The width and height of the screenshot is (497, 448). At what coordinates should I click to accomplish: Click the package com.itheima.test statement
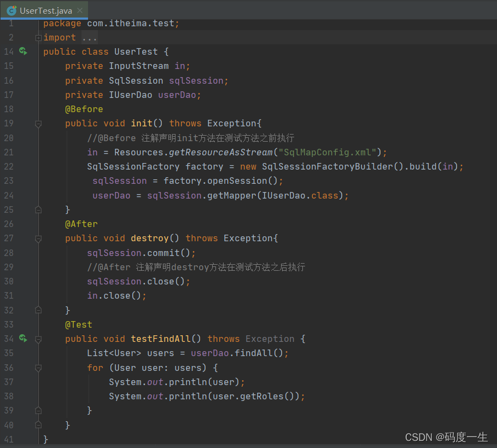pyautogui.click(x=111, y=24)
